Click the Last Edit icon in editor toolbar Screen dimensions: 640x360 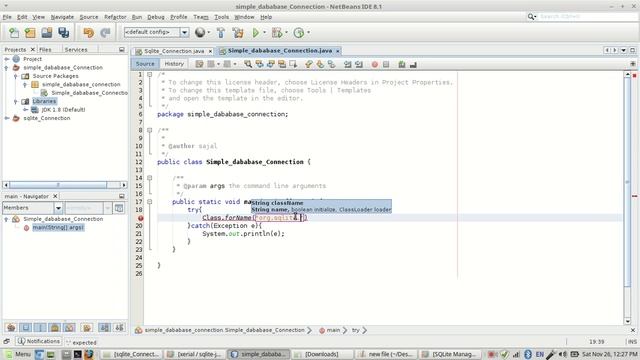[x=199, y=64]
